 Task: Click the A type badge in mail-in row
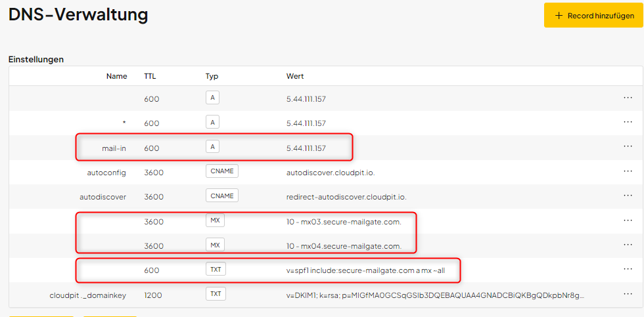click(x=212, y=147)
